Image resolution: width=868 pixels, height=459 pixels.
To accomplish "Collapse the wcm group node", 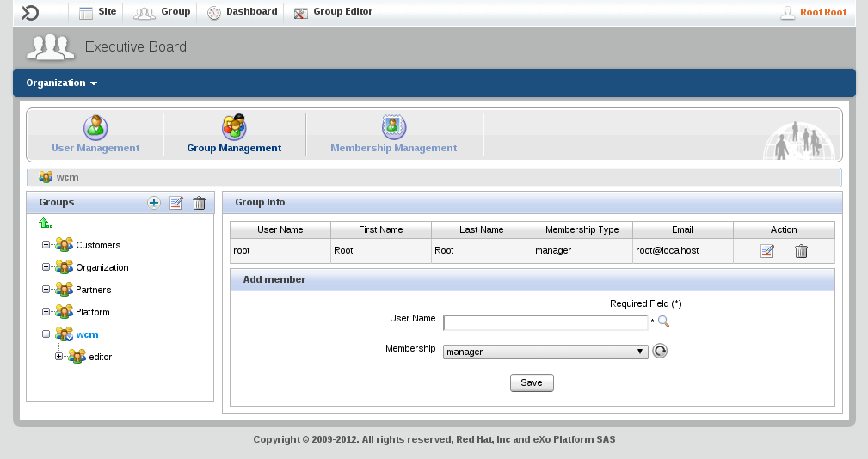I will tap(46, 334).
